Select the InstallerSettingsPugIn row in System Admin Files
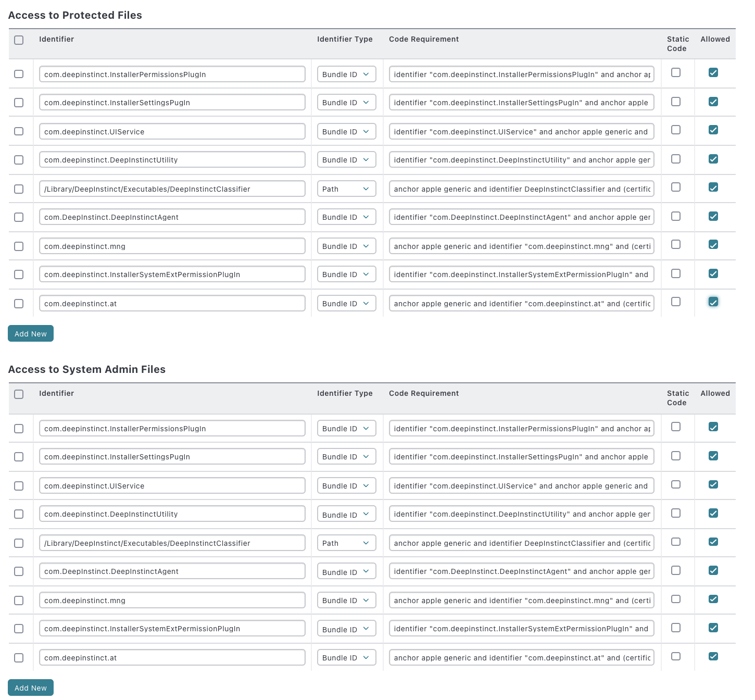 click(19, 457)
